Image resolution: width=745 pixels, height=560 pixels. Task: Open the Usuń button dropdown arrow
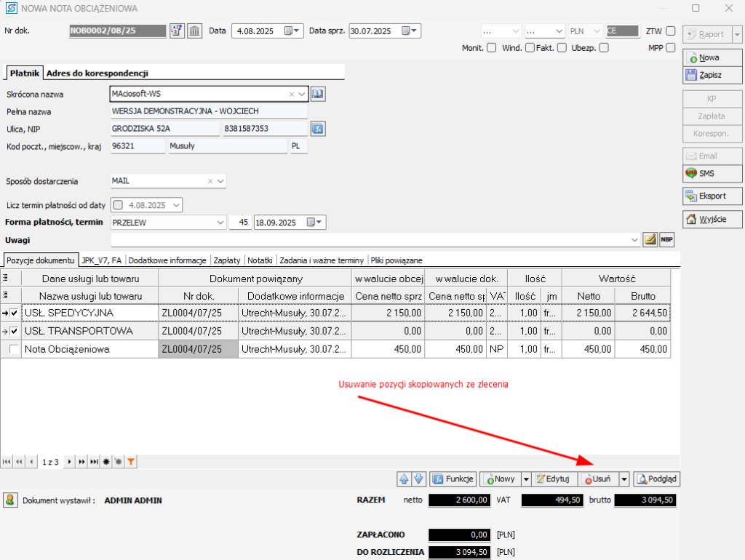pyautogui.click(x=624, y=479)
